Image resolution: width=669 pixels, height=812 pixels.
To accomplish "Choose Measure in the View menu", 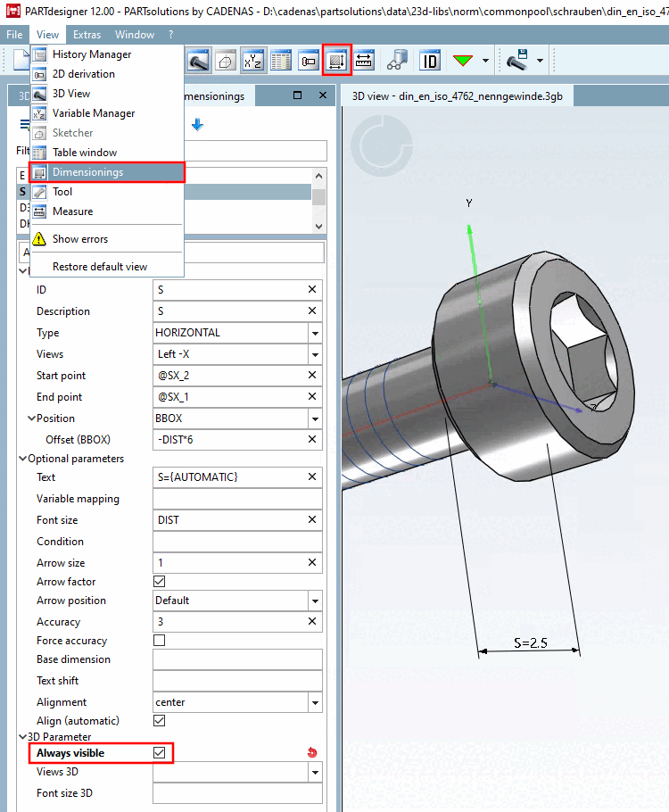I will pyautogui.click(x=107, y=211).
